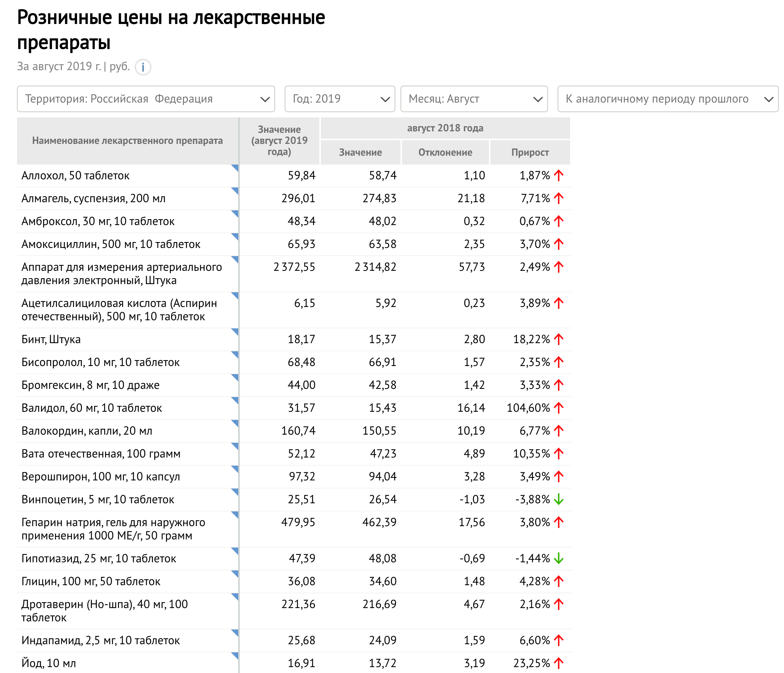Click red up arrow in Валидол row
This screenshot has width=784, height=673.
tap(558, 408)
